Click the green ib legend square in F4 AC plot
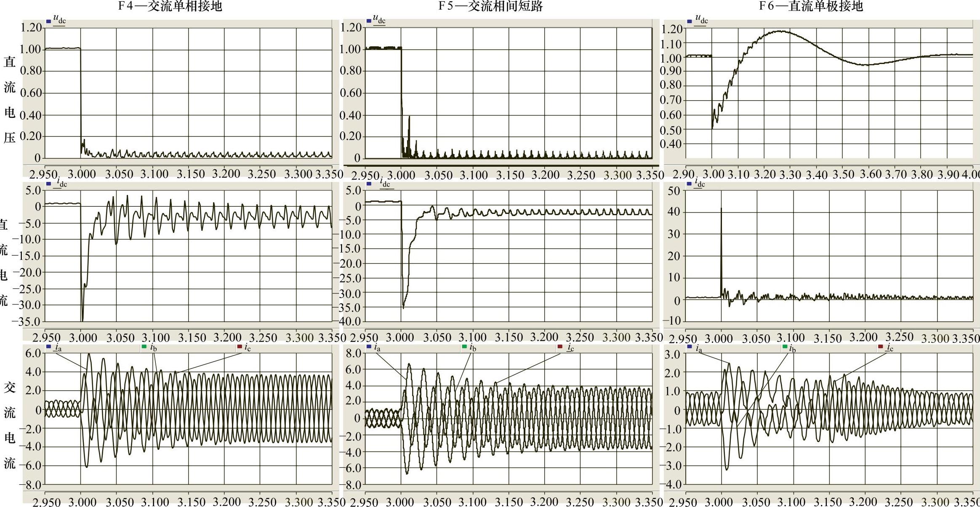Image resolution: width=980 pixels, height=507 pixels. pos(144,347)
